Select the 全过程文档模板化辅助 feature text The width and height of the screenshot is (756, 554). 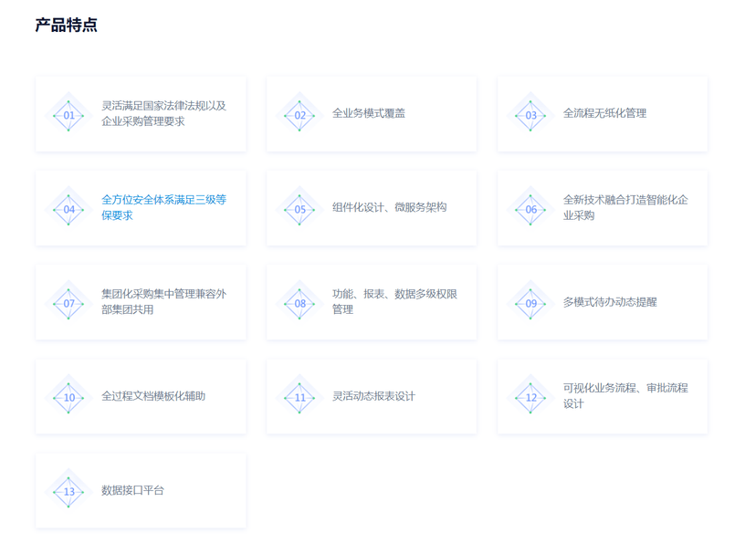click(153, 396)
